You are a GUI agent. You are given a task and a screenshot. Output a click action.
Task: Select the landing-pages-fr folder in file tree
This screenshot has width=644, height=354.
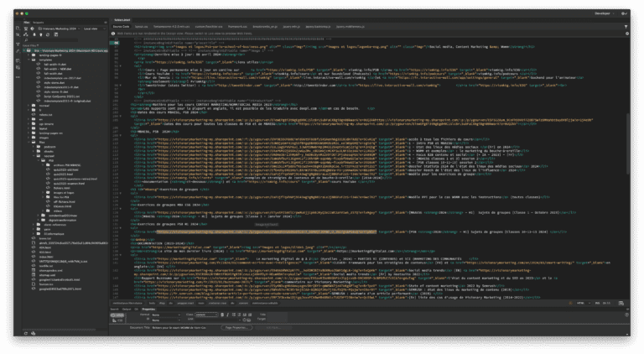pos(50,55)
